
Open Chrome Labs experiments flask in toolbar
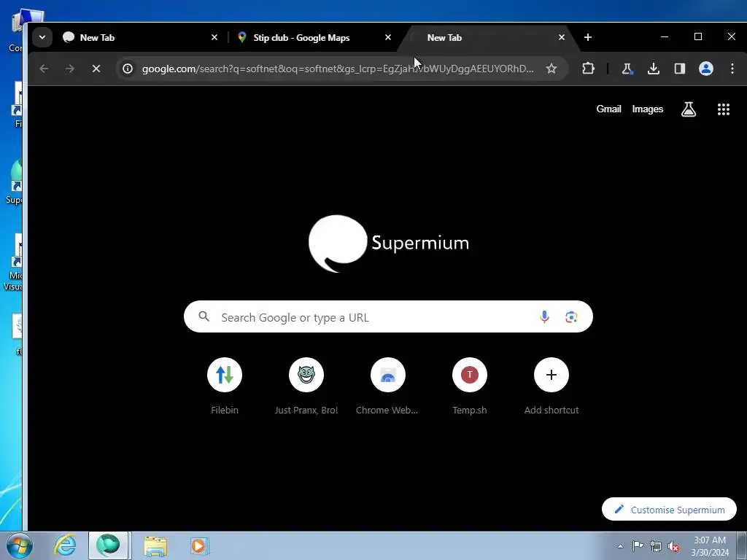pyautogui.click(x=627, y=69)
